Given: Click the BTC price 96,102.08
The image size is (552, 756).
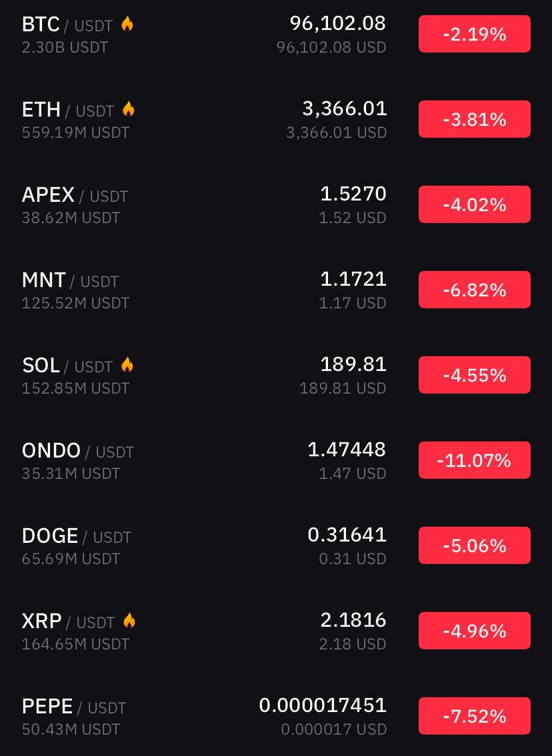Looking at the screenshot, I should (338, 23).
